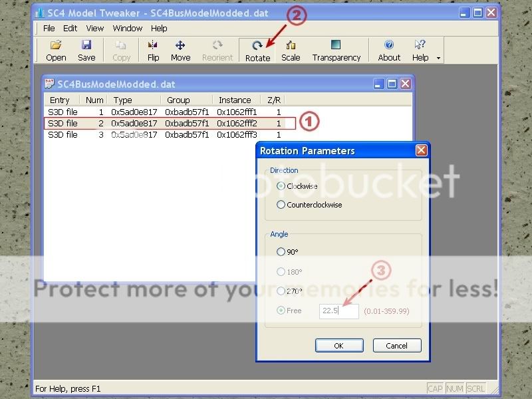The image size is (532, 399).
Task: Open the Transparency tool
Action: point(336,51)
